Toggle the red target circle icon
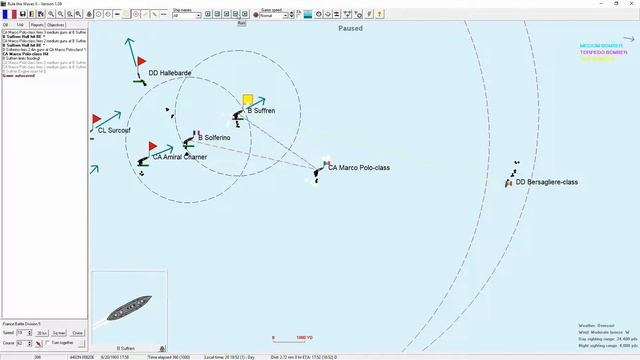Image resolution: width=640 pixels, height=360 pixels. point(136,14)
